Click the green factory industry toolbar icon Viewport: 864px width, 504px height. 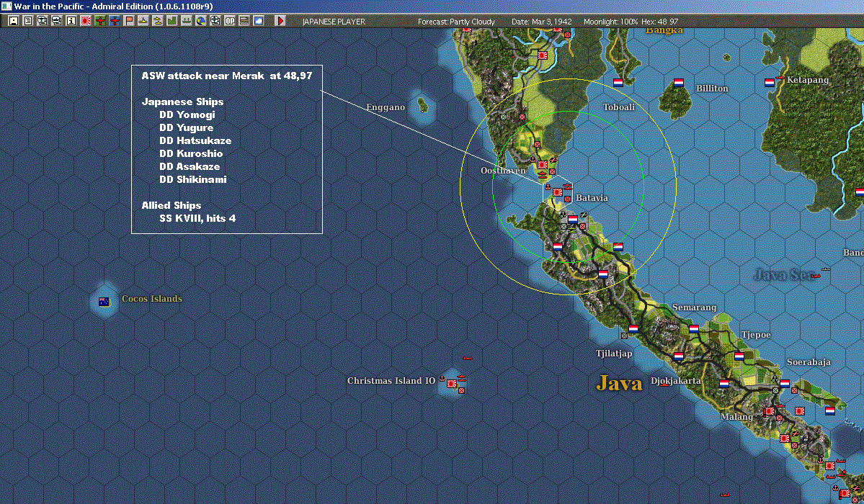tap(172, 21)
